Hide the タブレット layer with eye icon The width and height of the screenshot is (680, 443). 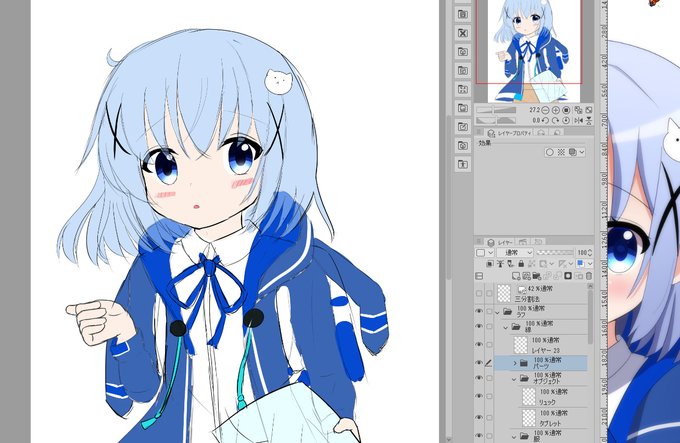click(x=479, y=417)
